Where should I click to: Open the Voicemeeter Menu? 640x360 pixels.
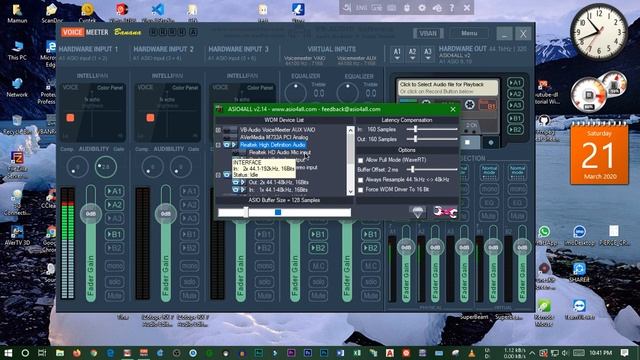[469, 33]
